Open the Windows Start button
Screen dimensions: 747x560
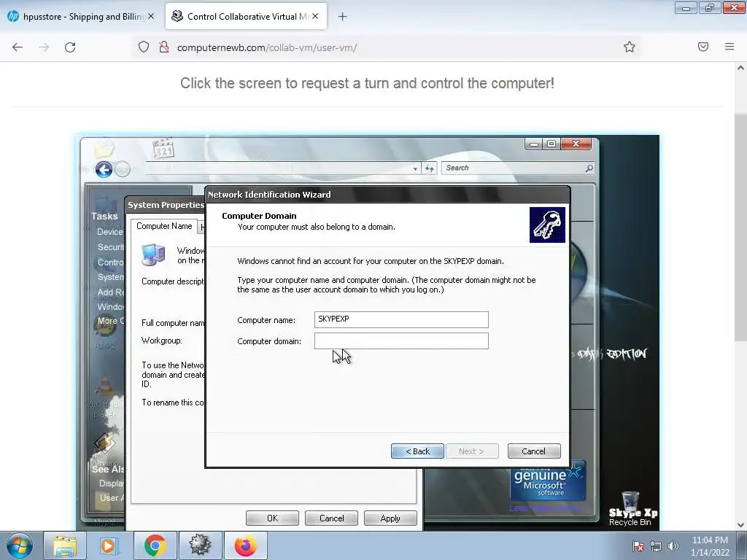click(x=20, y=545)
